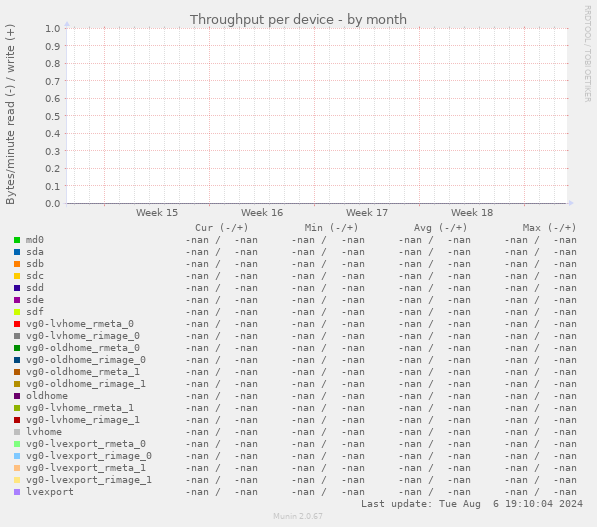Click the Week 18 axis label
This screenshot has width=597, height=527.
[x=472, y=212]
